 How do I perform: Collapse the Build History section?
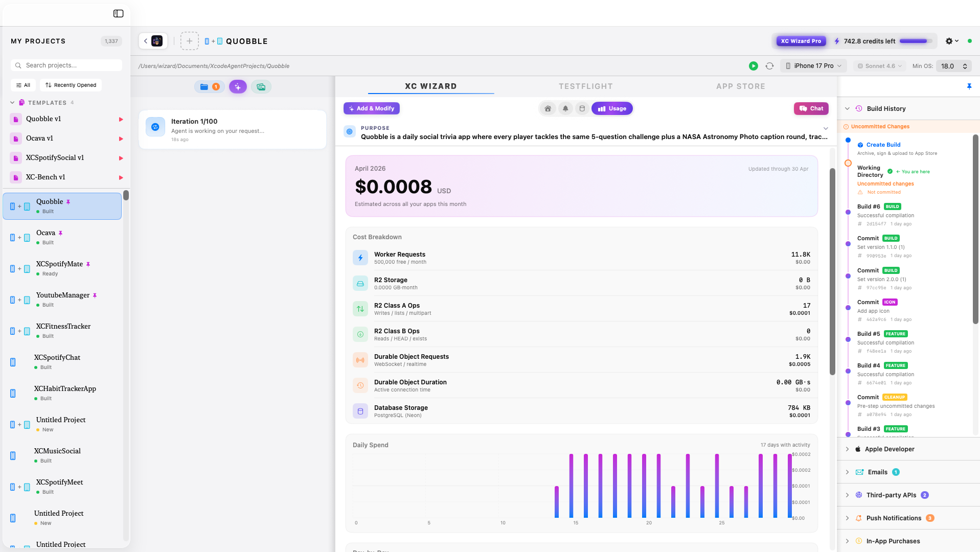pyautogui.click(x=847, y=108)
